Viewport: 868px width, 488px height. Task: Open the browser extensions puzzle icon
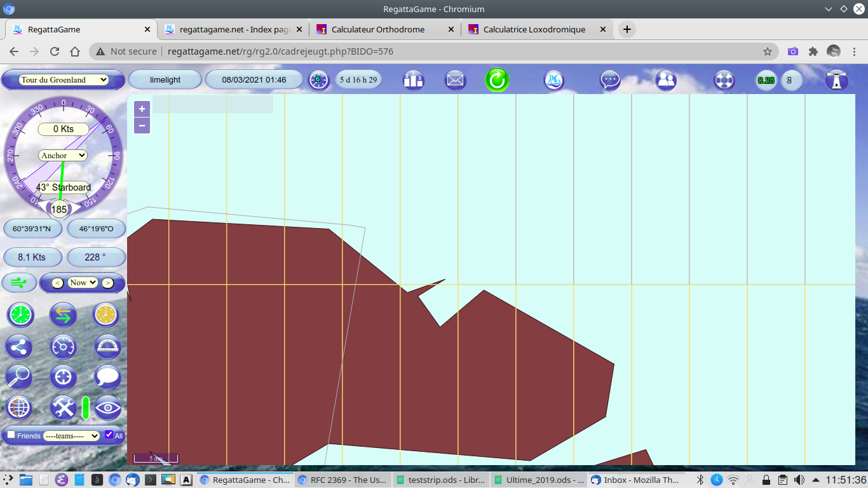coord(813,51)
